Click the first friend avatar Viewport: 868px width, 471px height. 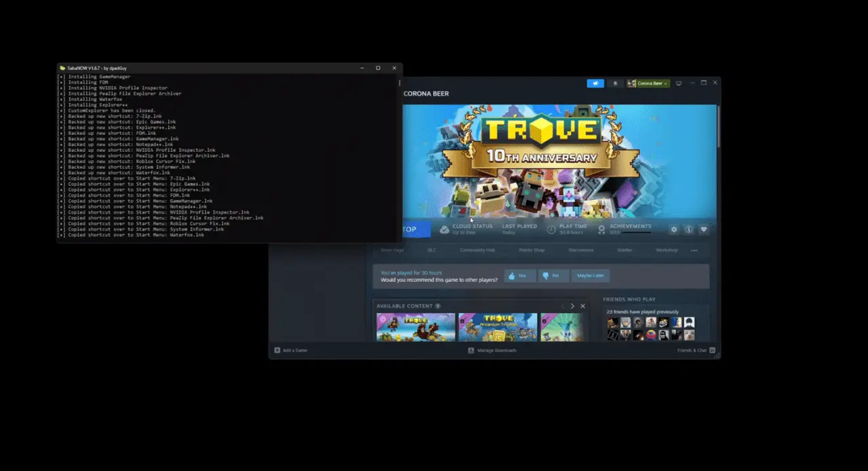click(x=613, y=323)
